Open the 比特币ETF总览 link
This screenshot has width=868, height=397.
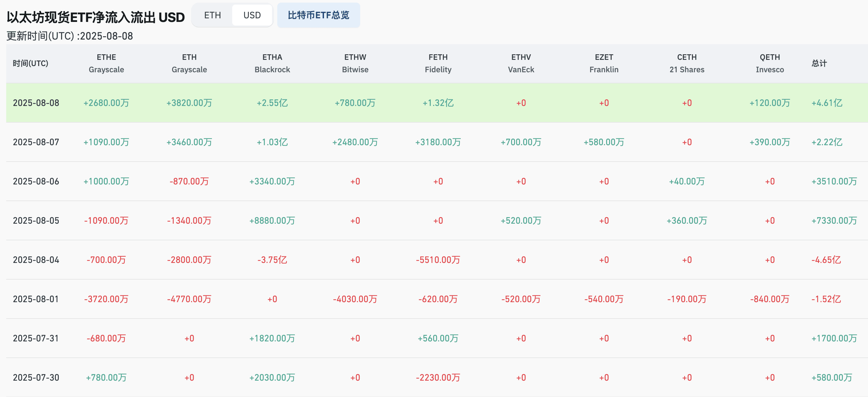(318, 15)
